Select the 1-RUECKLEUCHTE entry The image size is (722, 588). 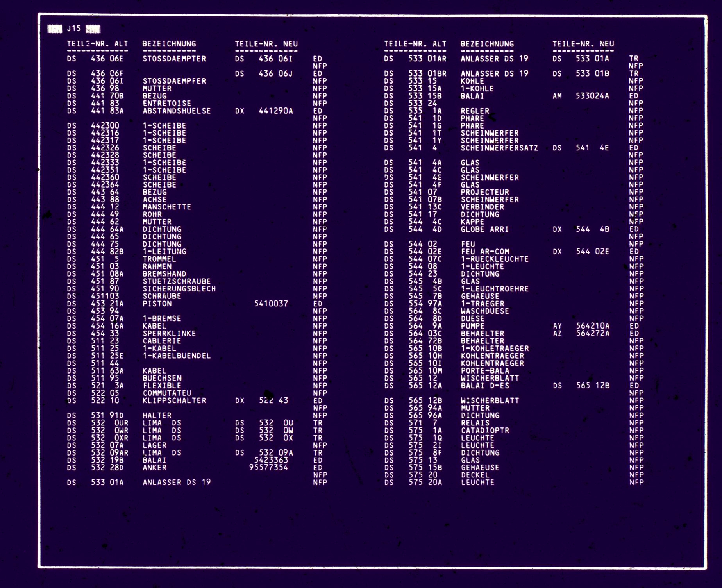pos(495,259)
